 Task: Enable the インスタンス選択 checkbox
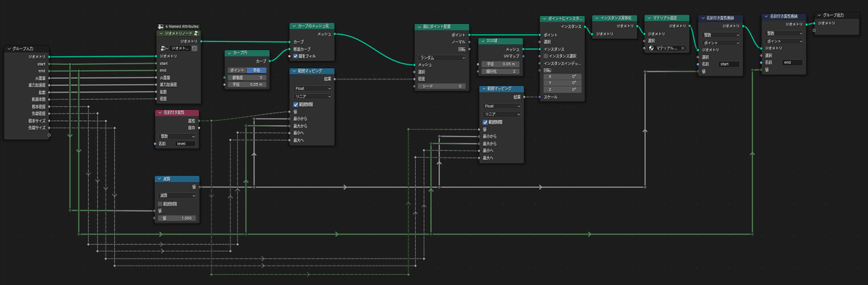point(546,56)
